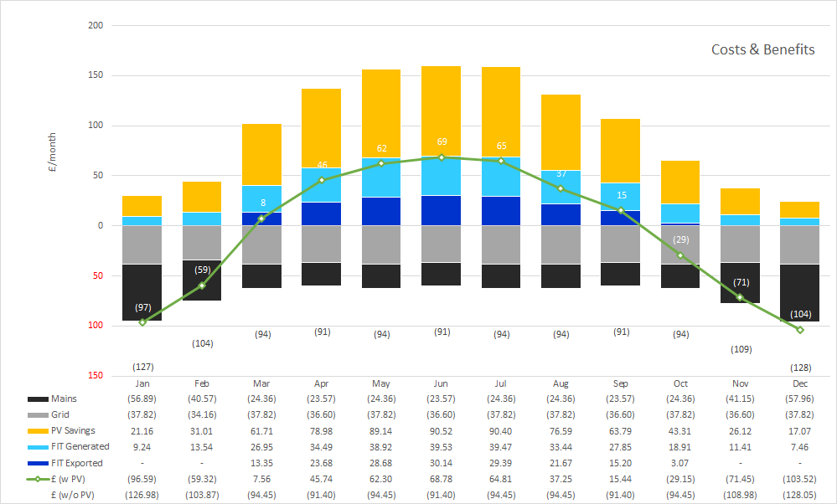This screenshot has height=504, width=837.
Task: Click the data label (127) above Jan
Action: (143, 367)
